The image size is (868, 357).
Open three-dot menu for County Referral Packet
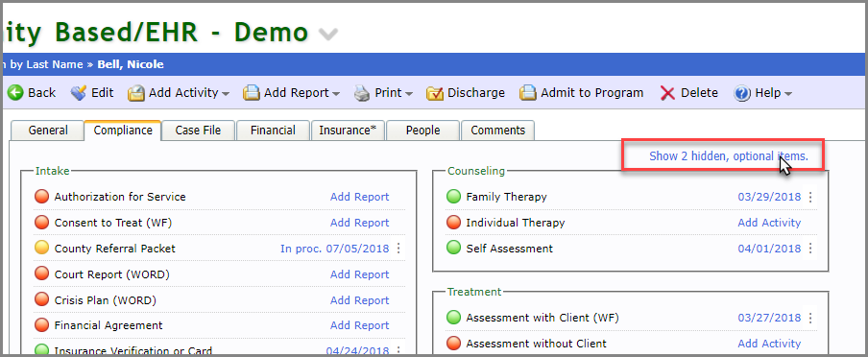pos(398,249)
